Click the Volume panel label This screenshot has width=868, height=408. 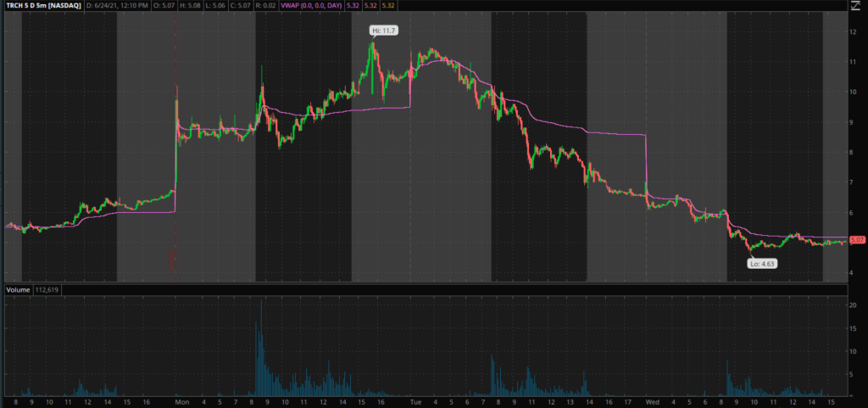click(x=18, y=289)
